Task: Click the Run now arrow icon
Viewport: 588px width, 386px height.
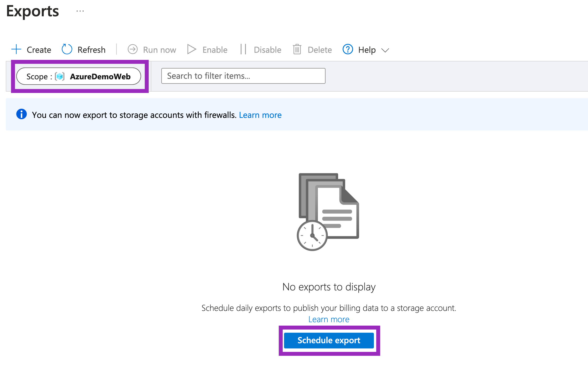Action: click(x=132, y=49)
